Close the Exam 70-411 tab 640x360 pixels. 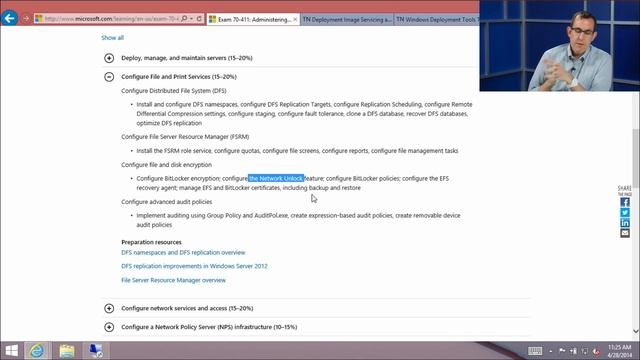295,19
